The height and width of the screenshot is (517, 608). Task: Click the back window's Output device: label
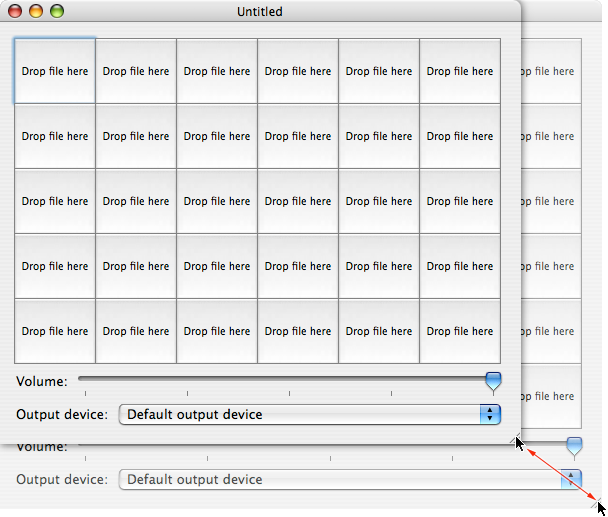pyautogui.click(x=62, y=480)
